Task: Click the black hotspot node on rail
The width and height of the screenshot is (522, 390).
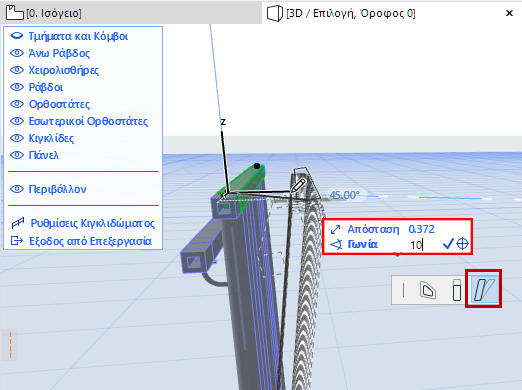Action: click(x=257, y=166)
